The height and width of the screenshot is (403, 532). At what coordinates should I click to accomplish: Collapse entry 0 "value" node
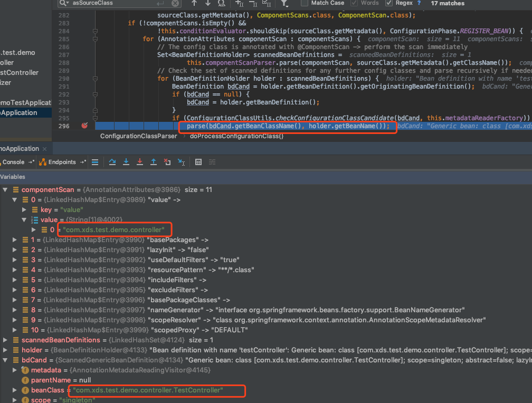[x=15, y=200]
